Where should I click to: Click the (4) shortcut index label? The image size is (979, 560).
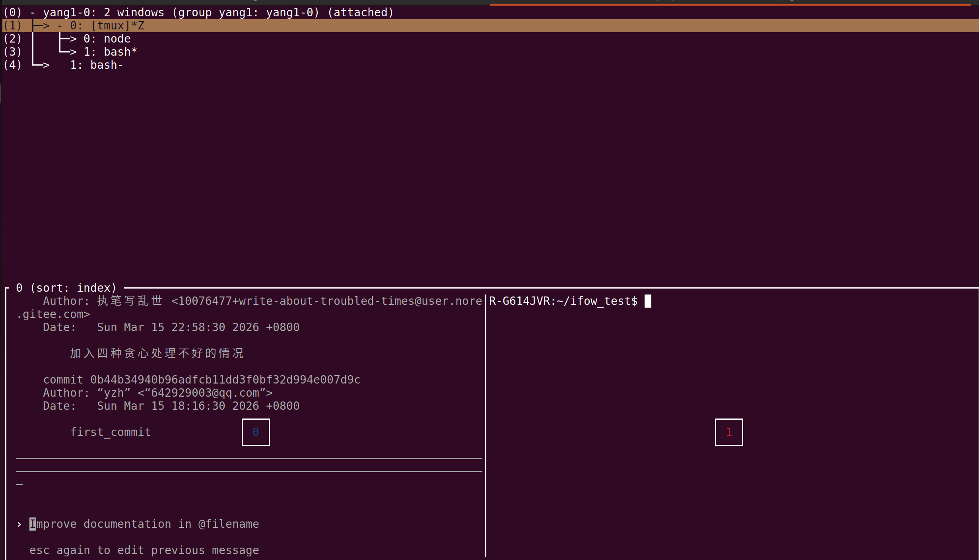point(12,65)
